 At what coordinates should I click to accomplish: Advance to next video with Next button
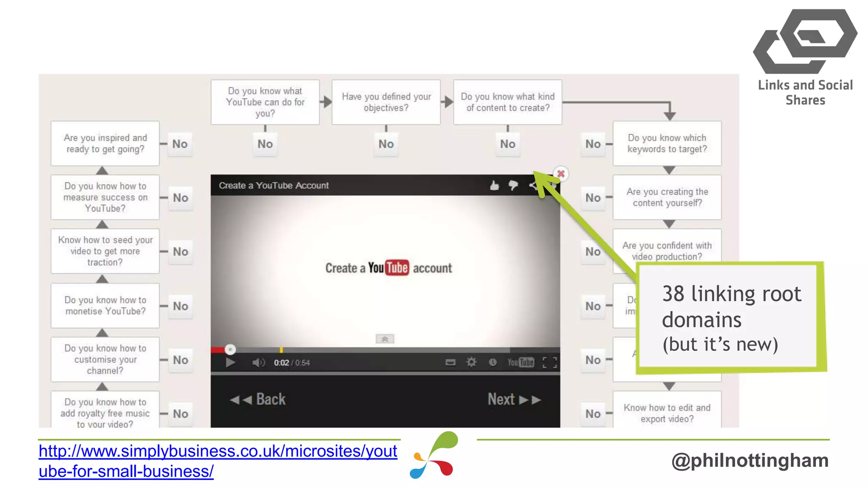(x=515, y=399)
